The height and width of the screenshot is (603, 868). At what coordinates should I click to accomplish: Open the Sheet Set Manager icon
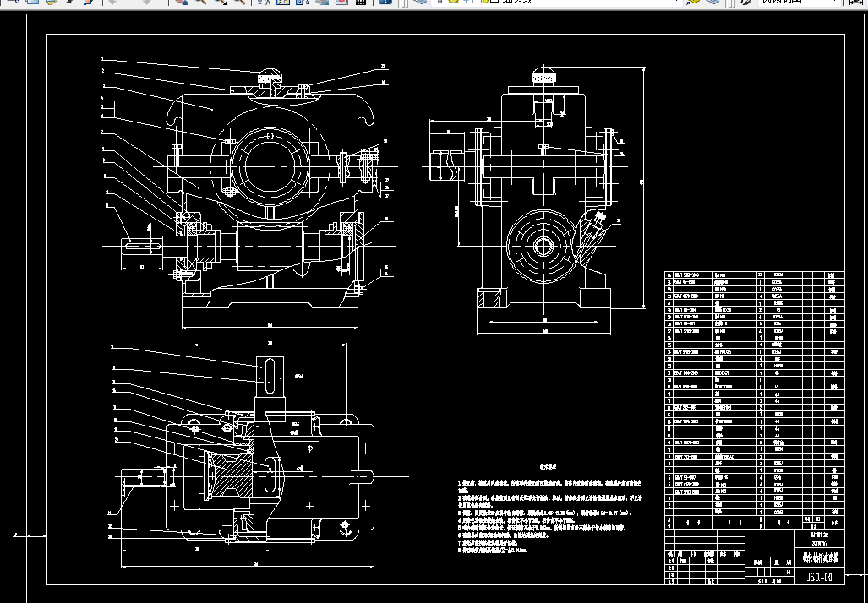coord(322,2)
